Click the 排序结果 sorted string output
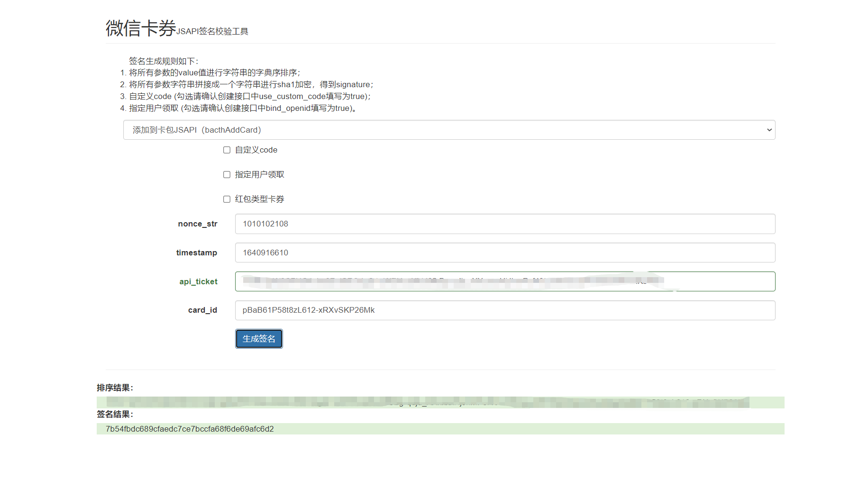This screenshot has height=488, width=868. click(440, 402)
